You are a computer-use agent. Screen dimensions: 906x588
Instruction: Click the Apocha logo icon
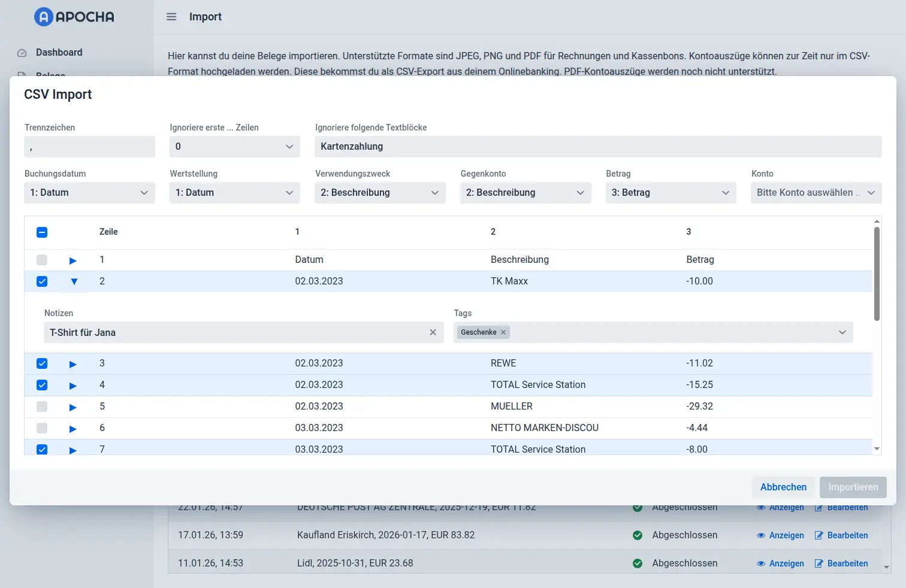coord(44,17)
